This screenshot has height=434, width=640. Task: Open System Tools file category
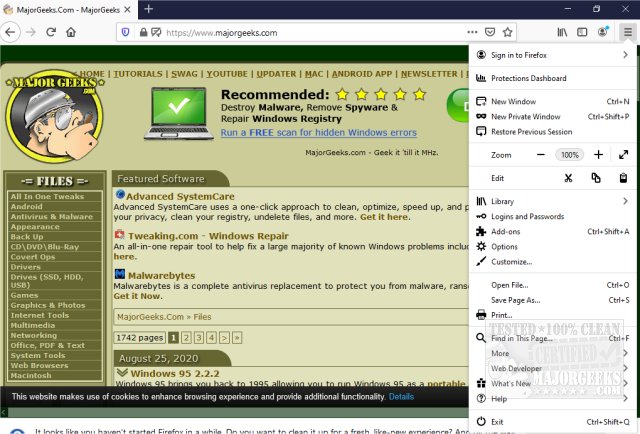[x=55, y=356]
